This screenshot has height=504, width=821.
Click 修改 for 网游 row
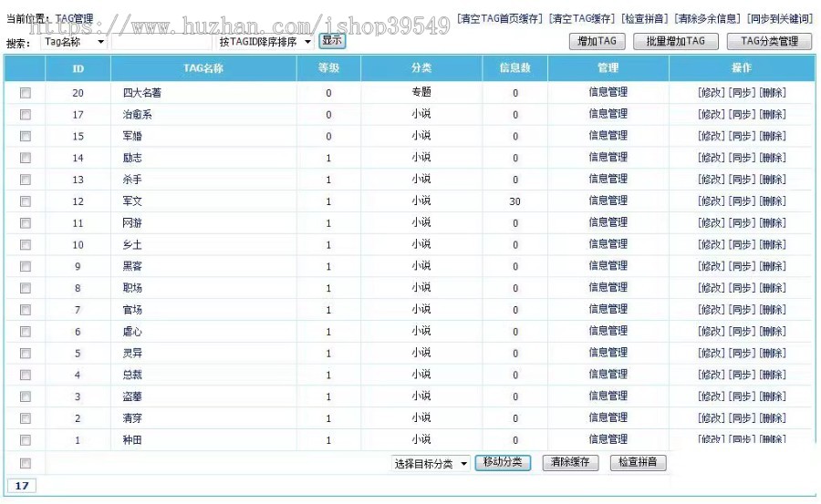click(x=712, y=223)
